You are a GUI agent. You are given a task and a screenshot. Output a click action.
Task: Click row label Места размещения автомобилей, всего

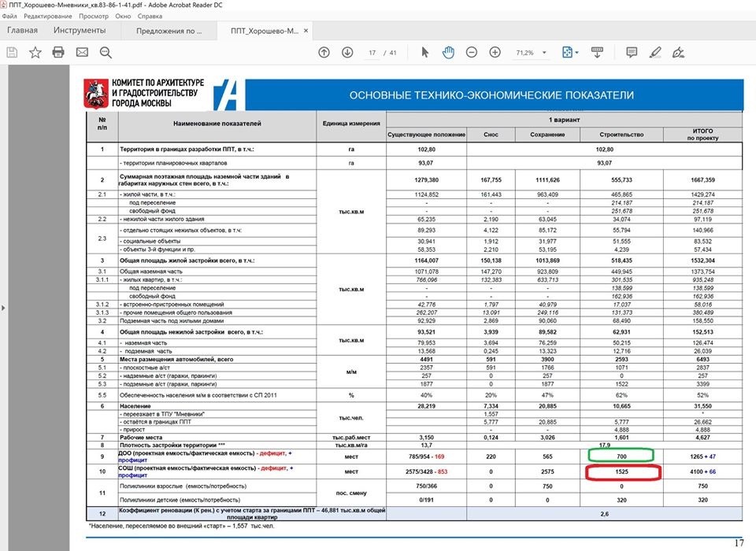click(176, 359)
